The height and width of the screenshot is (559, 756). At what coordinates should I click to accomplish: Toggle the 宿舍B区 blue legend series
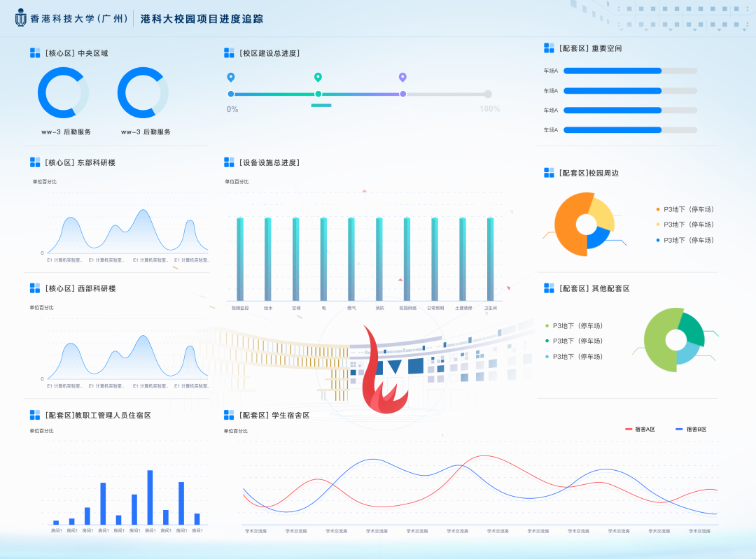point(690,429)
